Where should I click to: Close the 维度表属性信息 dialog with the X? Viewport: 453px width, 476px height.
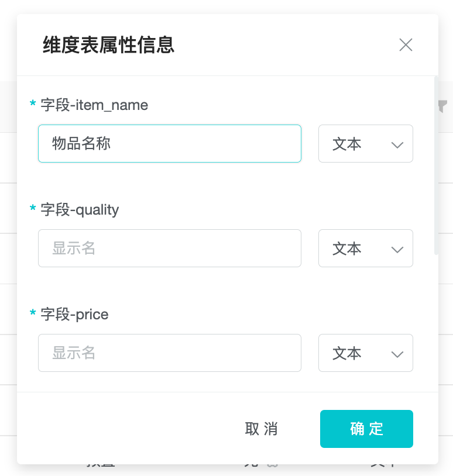coord(406,45)
